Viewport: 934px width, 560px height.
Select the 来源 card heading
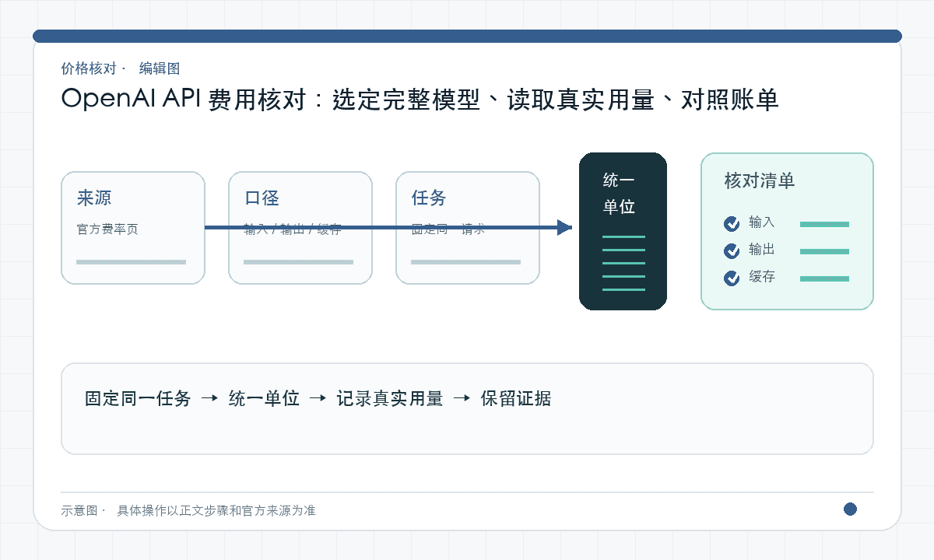click(94, 198)
